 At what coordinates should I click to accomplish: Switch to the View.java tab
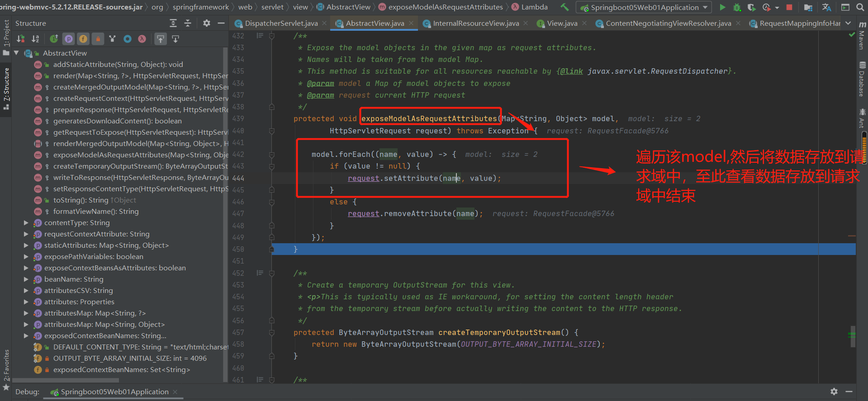coord(562,23)
